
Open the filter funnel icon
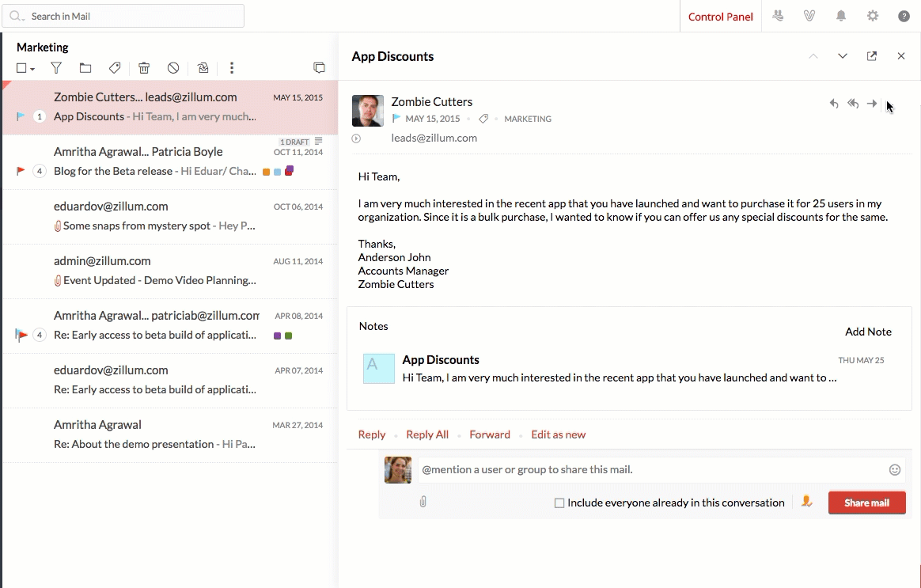click(x=56, y=68)
